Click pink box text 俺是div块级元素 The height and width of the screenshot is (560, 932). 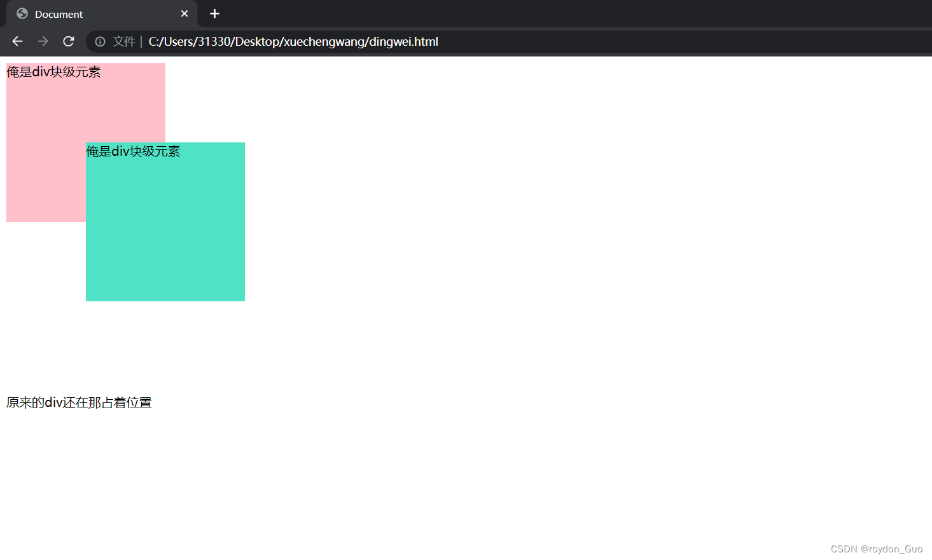coord(53,72)
